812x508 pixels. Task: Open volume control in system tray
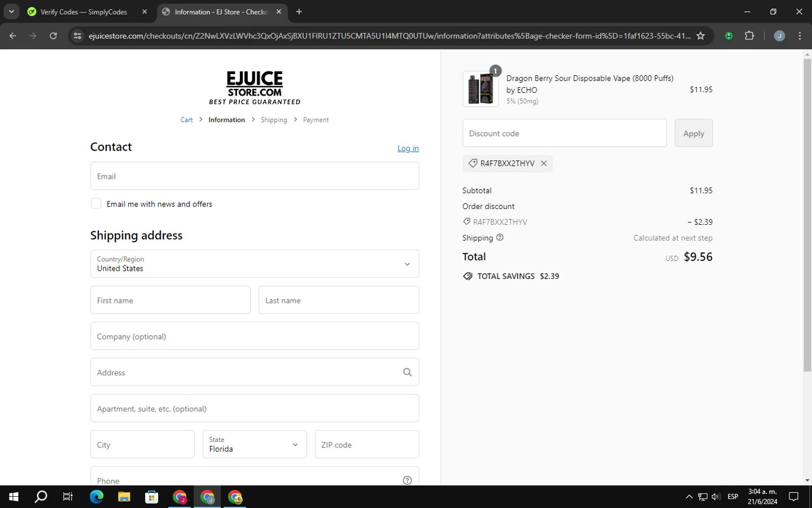[x=716, y=497]
